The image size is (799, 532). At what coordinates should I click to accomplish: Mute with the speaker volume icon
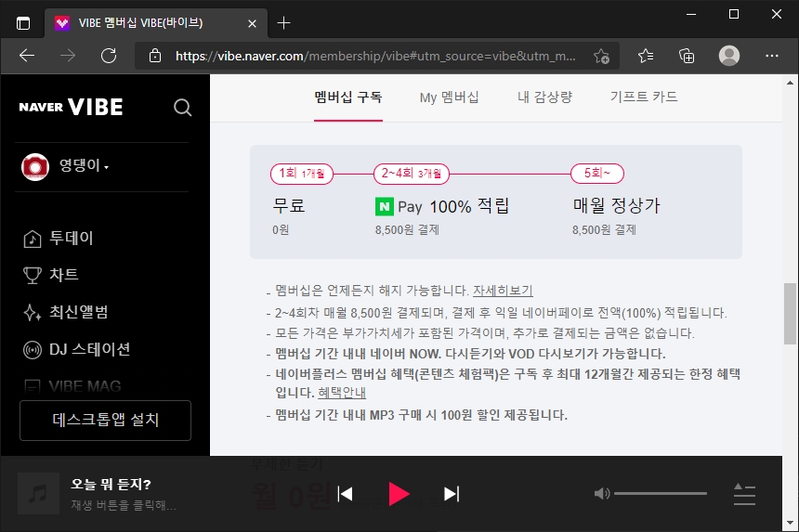(x=602, y=493)
